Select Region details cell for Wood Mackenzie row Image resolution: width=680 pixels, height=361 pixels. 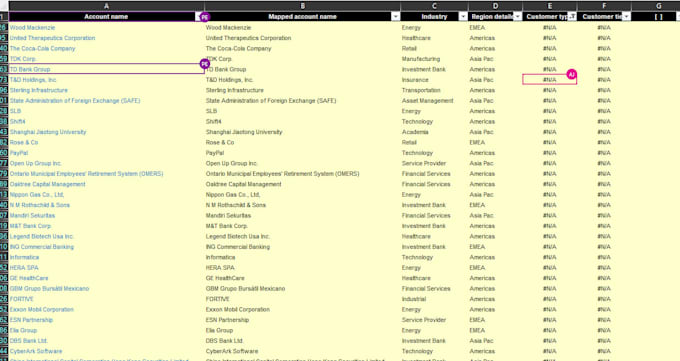495,27
